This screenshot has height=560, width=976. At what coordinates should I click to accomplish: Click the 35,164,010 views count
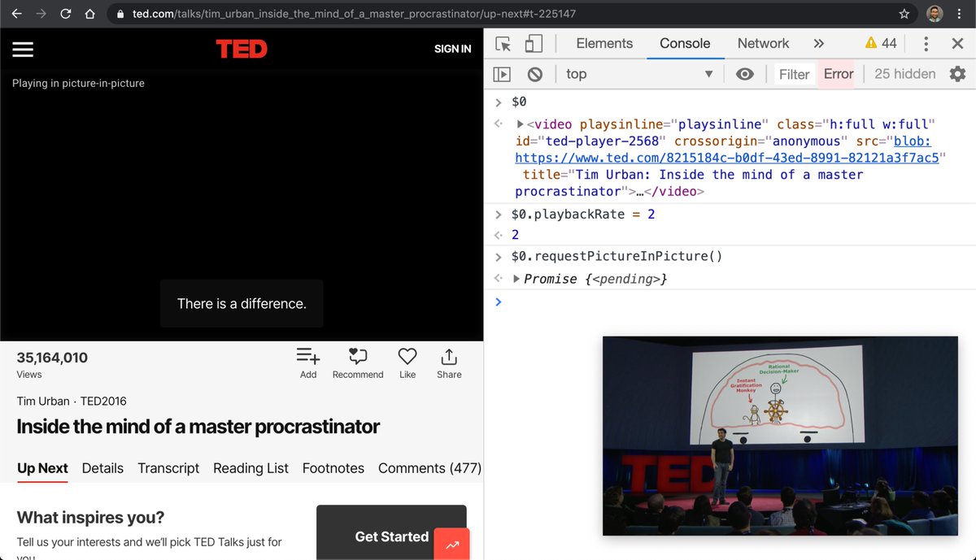coord(52,358)
